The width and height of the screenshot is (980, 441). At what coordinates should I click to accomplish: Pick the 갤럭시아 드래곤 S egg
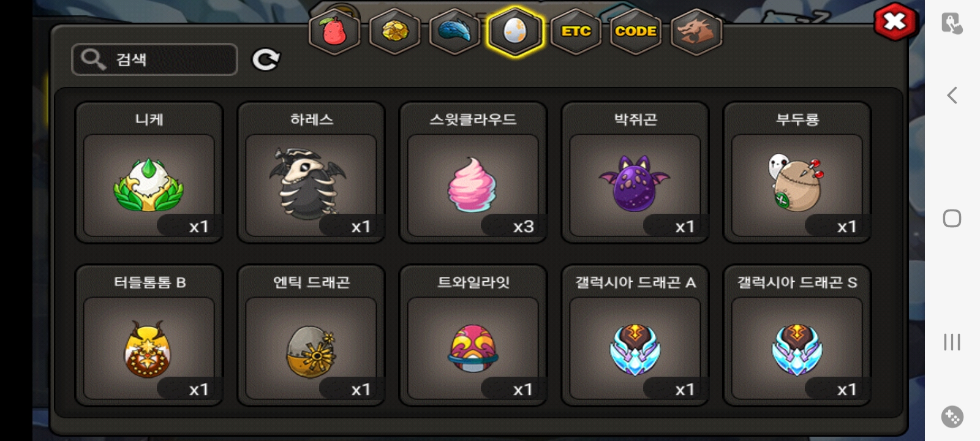point(797,336)
